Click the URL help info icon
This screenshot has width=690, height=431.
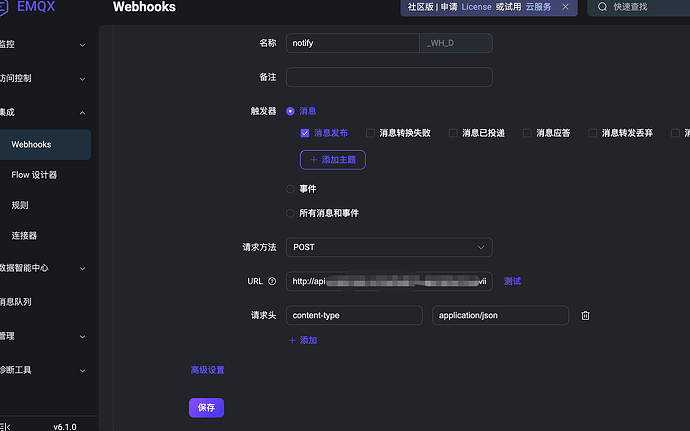point(272,281)
